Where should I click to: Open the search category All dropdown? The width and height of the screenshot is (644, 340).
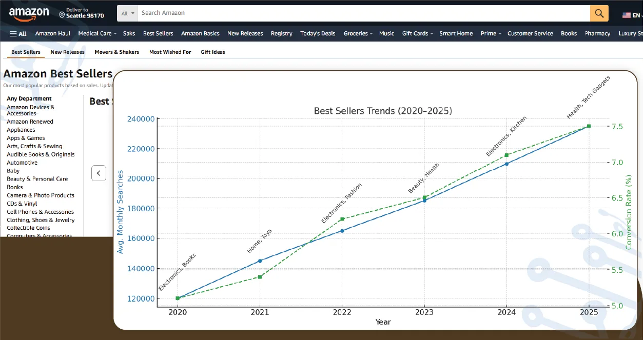click(x=128, y=13)
